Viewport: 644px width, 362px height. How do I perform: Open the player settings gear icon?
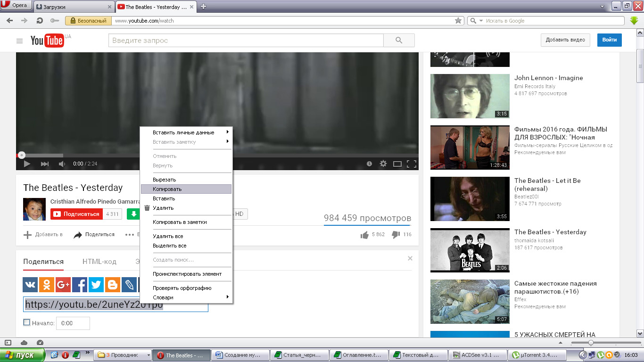[383, 164]
